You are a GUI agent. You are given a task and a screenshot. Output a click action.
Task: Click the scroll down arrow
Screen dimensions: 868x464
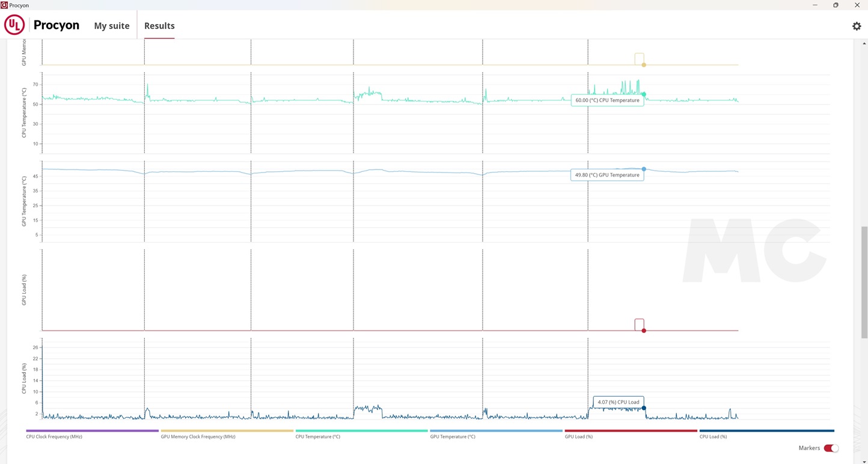pyautogui.click(x=864, y=461)
